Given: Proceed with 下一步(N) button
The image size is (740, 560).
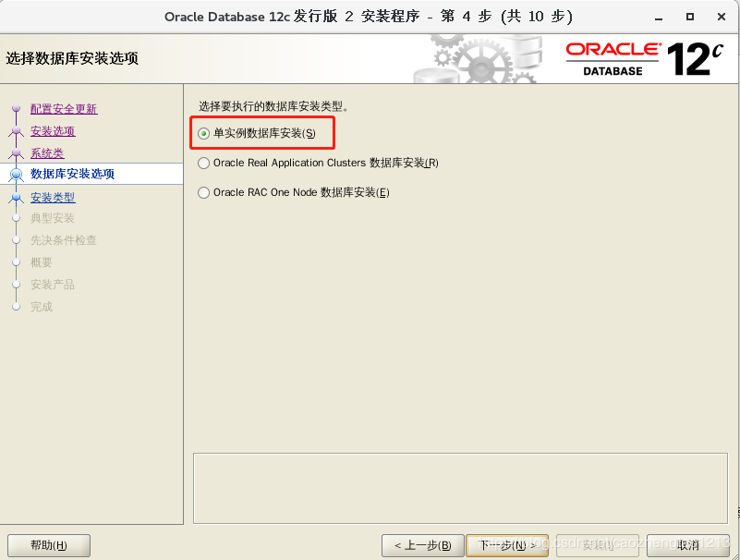Looking at the screenshot, I should coord(507,545).
